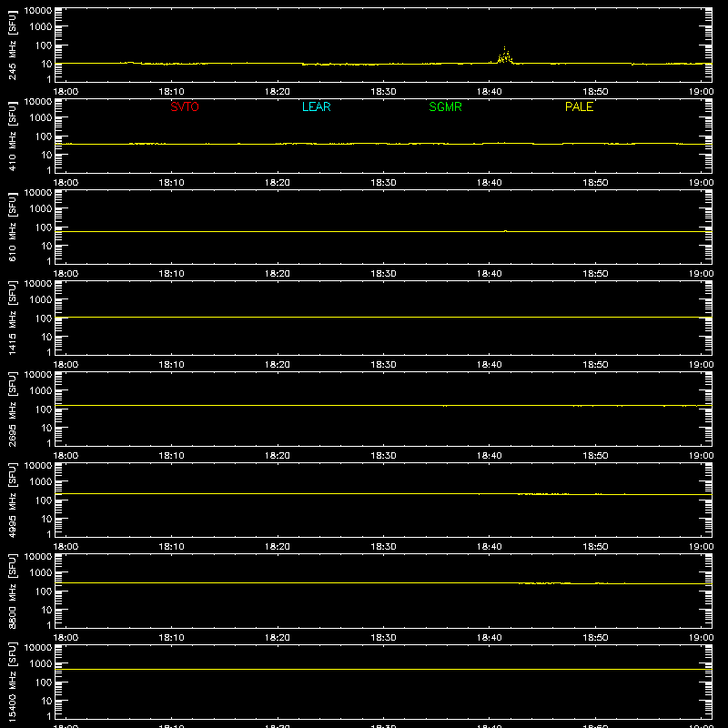Viewport: 728px width, 728px height.
Task: Click the 245 MHz [SFU] axis title
Action: (12, 45)
